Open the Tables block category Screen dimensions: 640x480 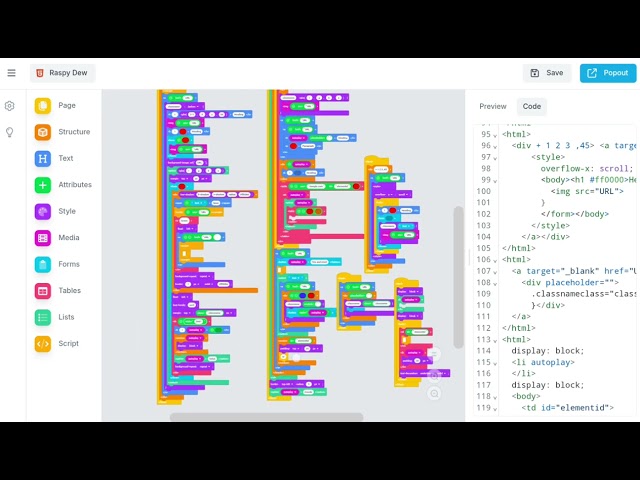58,291
